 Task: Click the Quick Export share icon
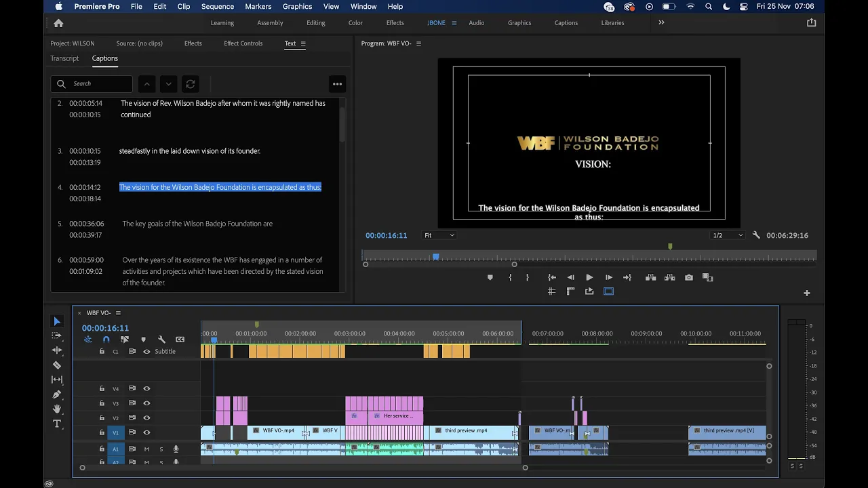click(811, 22)
